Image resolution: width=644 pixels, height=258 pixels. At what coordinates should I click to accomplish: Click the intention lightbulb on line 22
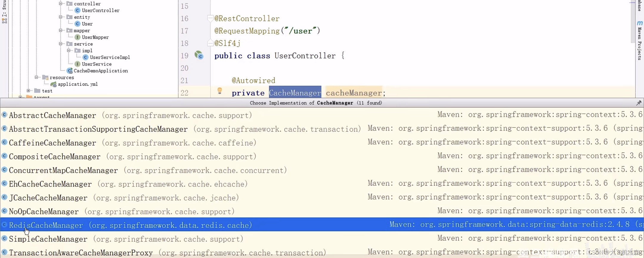219,91
